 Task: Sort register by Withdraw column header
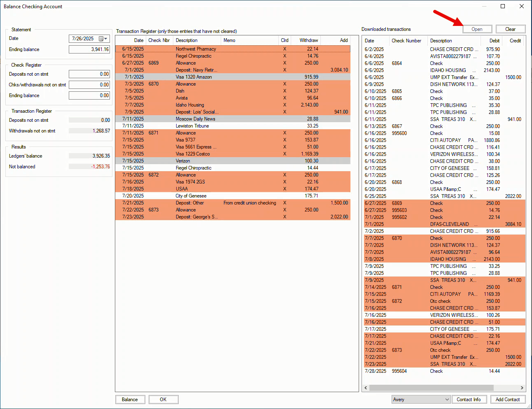click(306, 40)
